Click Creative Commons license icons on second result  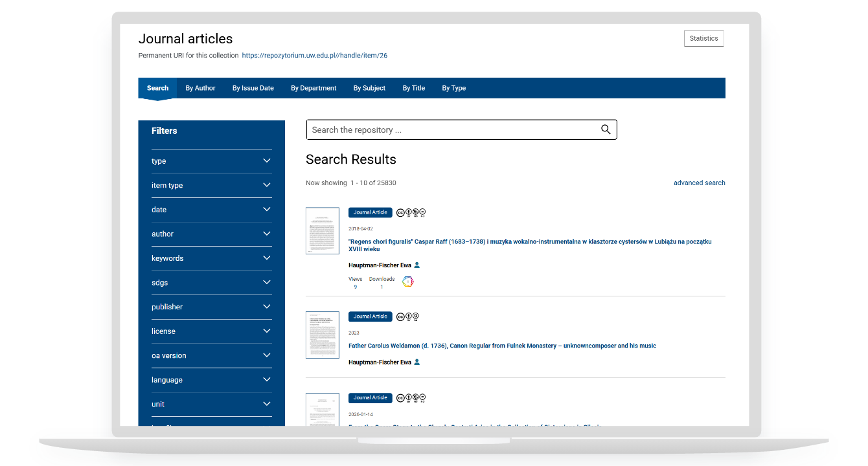(x=407, y=316)
